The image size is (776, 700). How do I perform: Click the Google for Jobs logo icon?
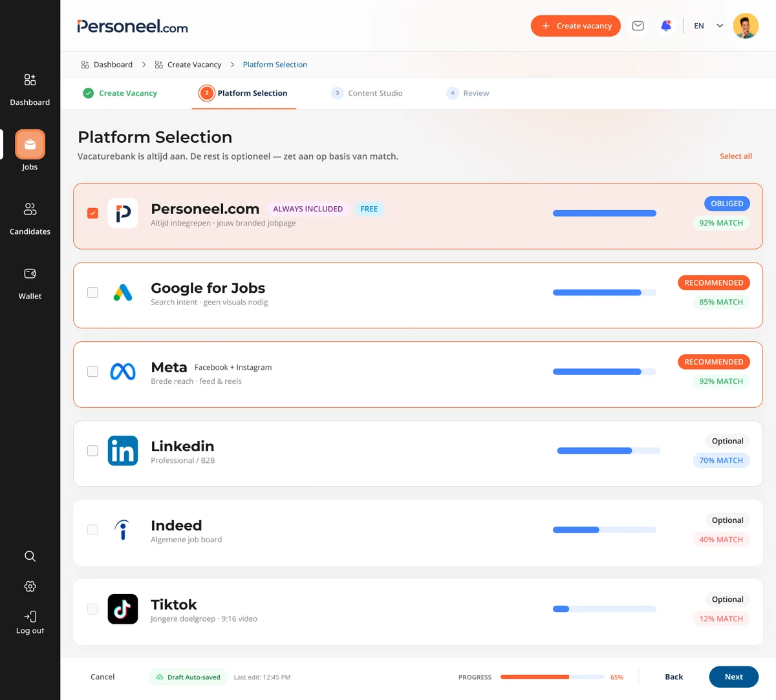point(123,293)
